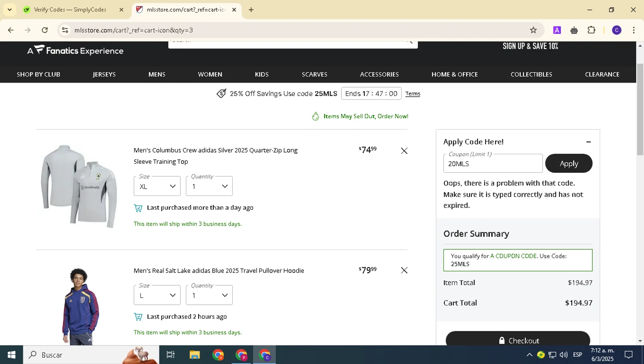Open the robot browser extension icon
This screenshot has height=364, width=644.
click(x=574, y=30)
